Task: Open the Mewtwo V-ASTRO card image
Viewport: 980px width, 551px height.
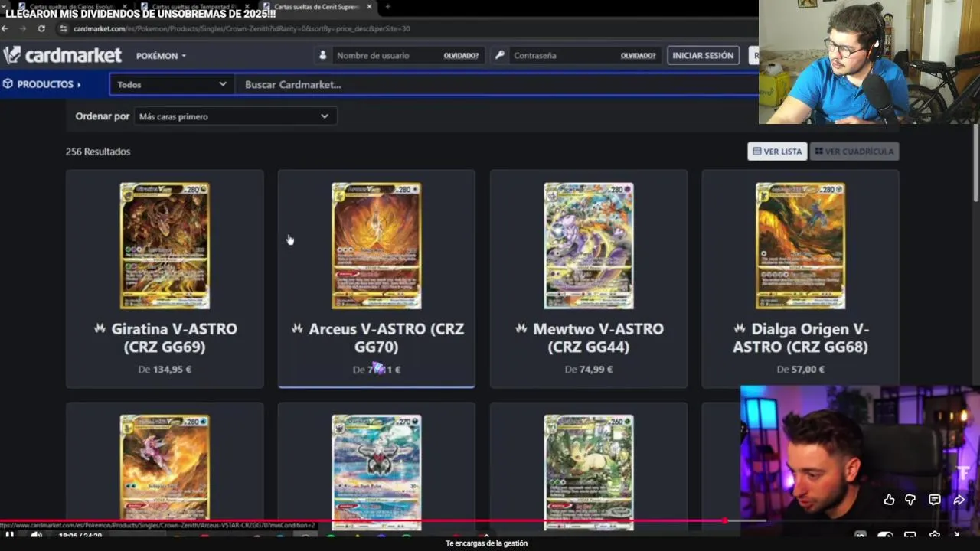Action: click(589, 246)
